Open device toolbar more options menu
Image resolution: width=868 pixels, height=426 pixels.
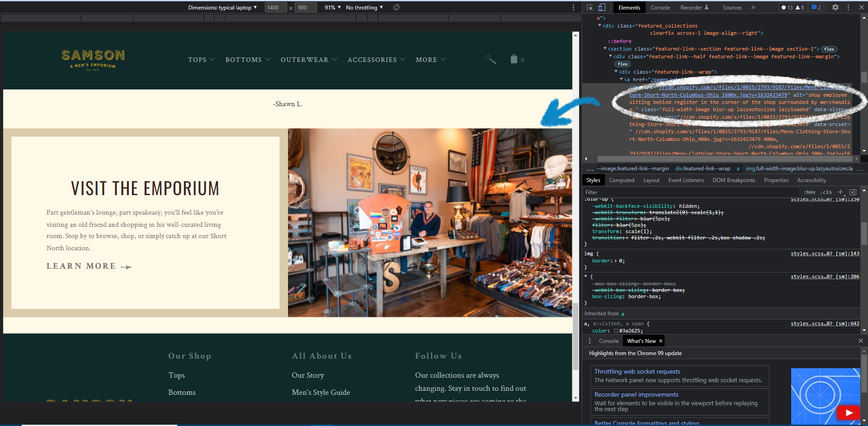click(x=573, y=7)
